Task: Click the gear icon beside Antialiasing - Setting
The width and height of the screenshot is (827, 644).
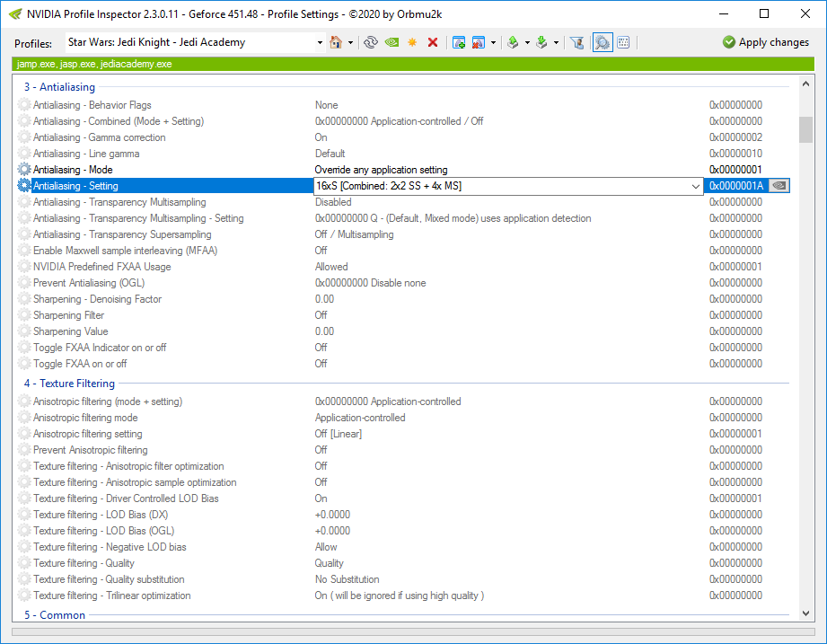Action: 24,186
